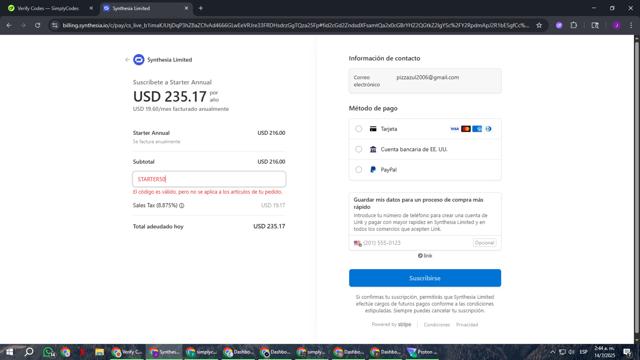Open site information icon in address bar
This screenshot has width=640, height=360.
pos(55,25)
